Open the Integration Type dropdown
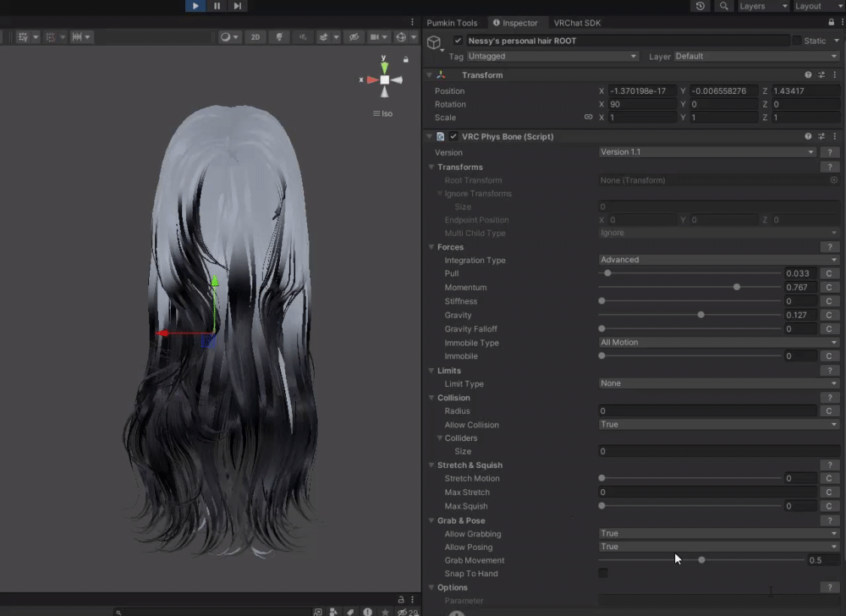 point(718,260)
